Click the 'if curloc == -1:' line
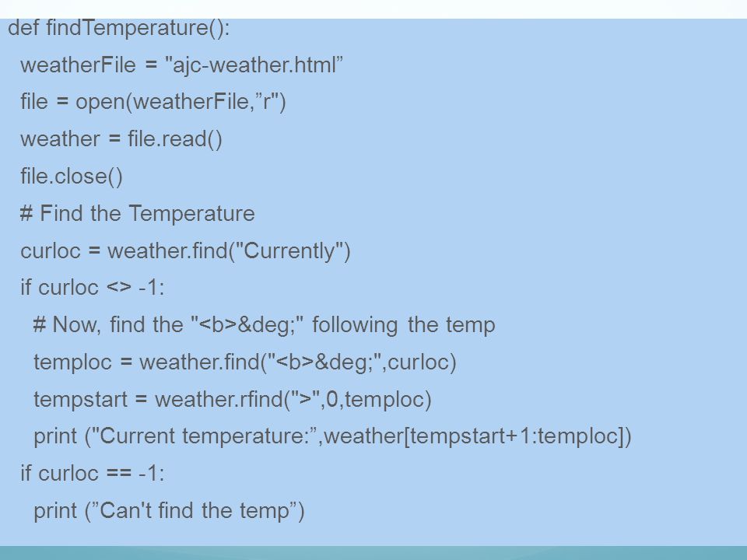This screenshot has width=747, height=560. pos(93,474)
